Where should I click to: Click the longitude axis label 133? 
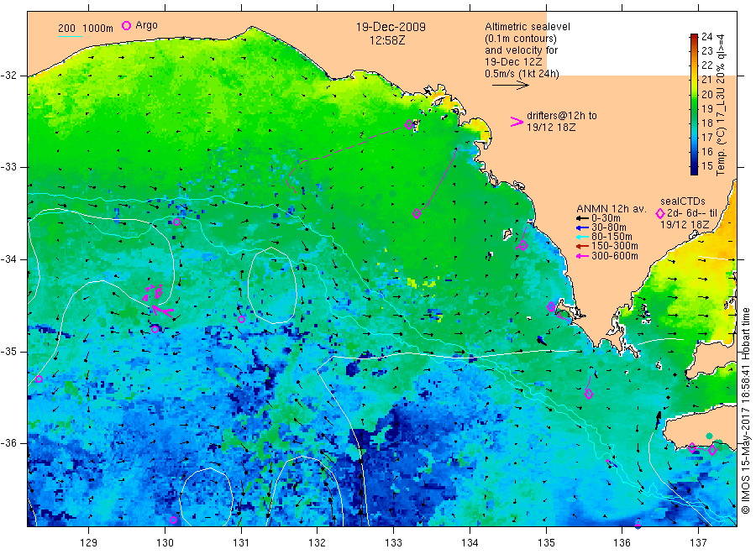click(393, 543)
